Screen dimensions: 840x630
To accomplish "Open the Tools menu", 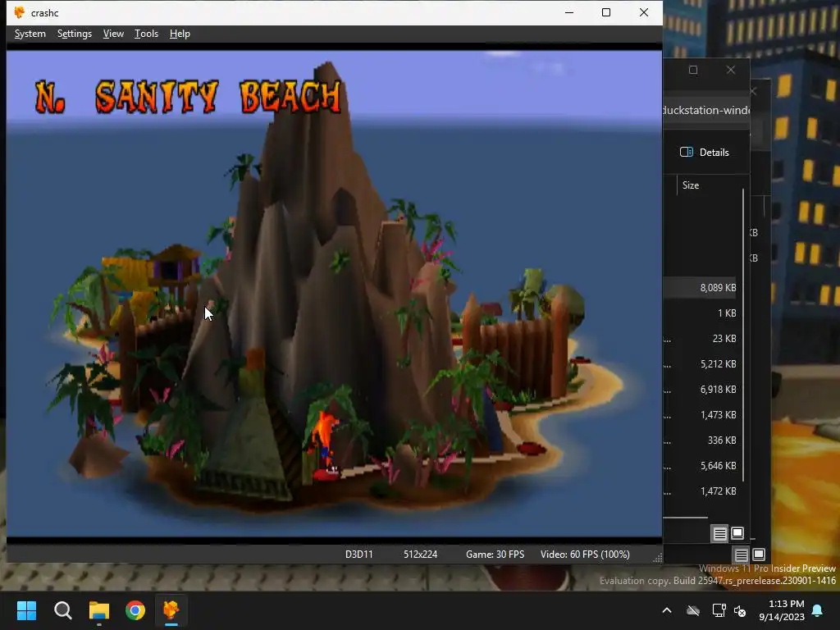I will tap(146, 34).
